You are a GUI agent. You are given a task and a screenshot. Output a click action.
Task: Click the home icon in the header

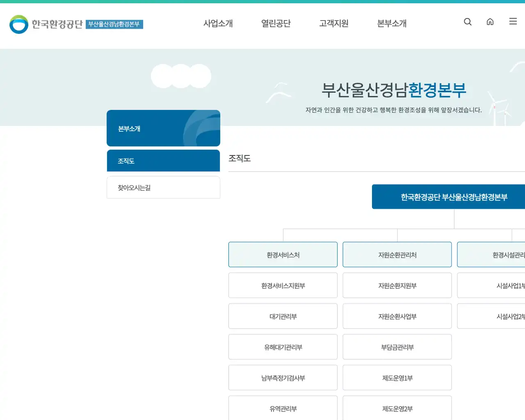pyautogui.click(x=490, y=22)
